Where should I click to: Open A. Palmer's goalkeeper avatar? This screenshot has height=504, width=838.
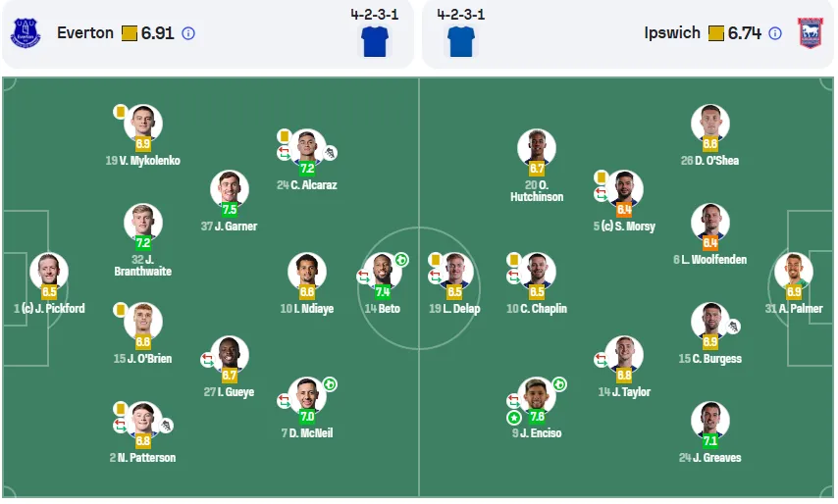click(794, 272)
